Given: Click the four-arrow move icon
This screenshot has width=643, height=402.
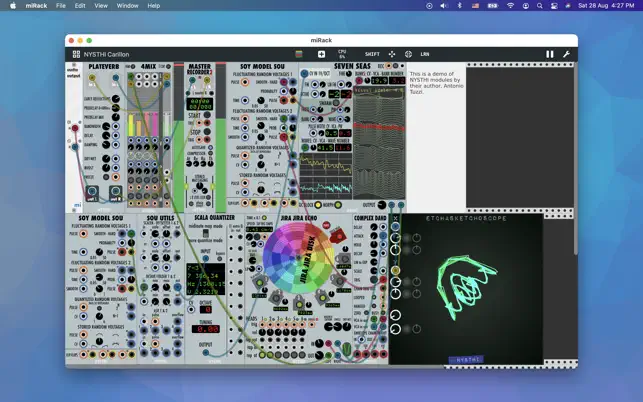Looking at the screenshot, I should point(392,54).
